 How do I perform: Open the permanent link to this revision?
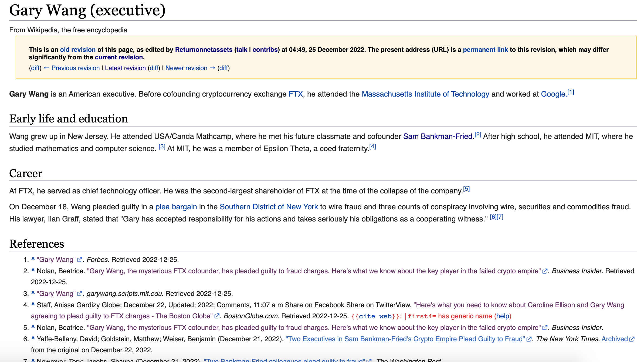click(x=485, y=49)
